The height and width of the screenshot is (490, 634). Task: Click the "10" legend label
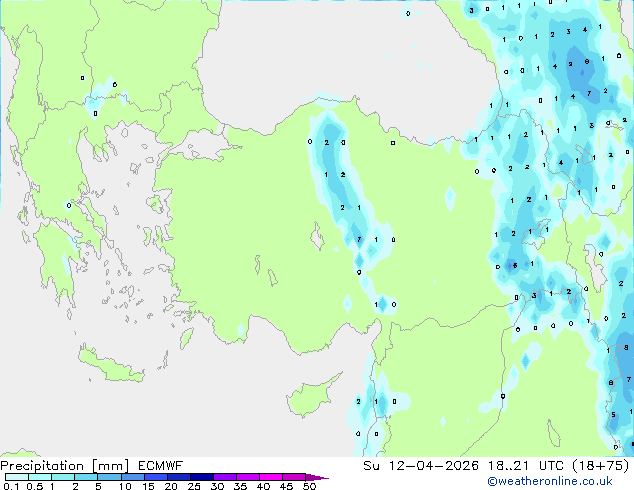click(125, 486)
